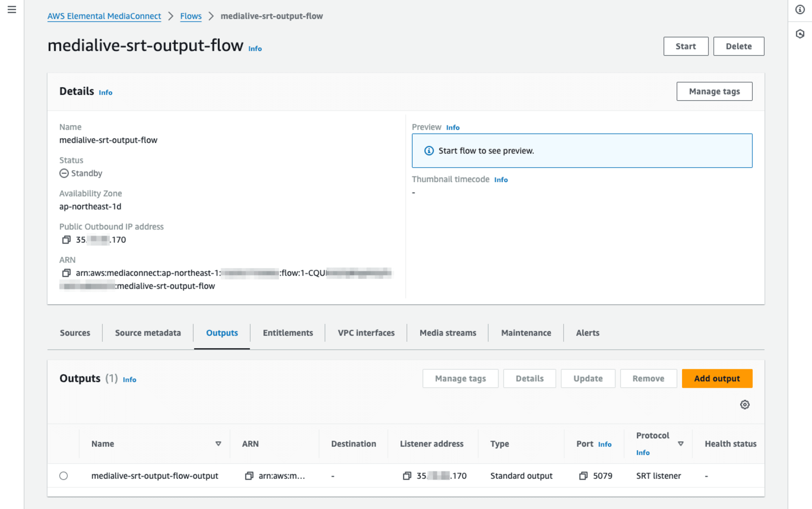
Task: Click the copy ARN icon for flow
Action: pos(65,272)
